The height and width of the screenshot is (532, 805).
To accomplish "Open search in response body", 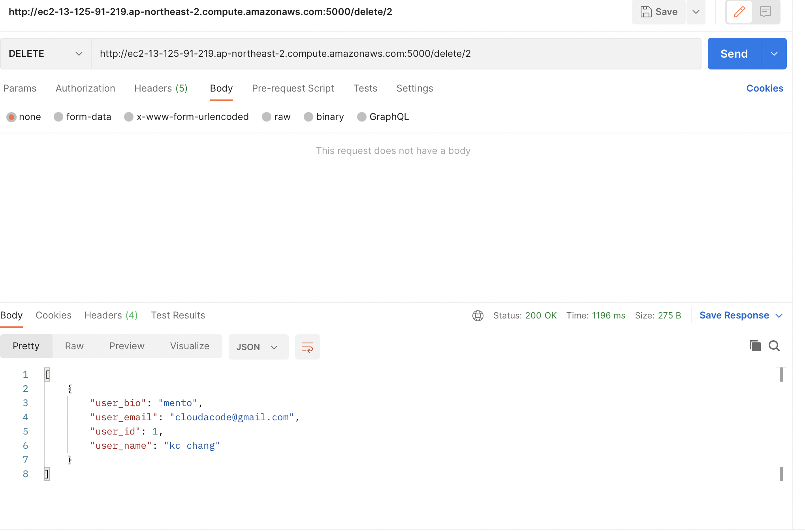I will [774, 346].
